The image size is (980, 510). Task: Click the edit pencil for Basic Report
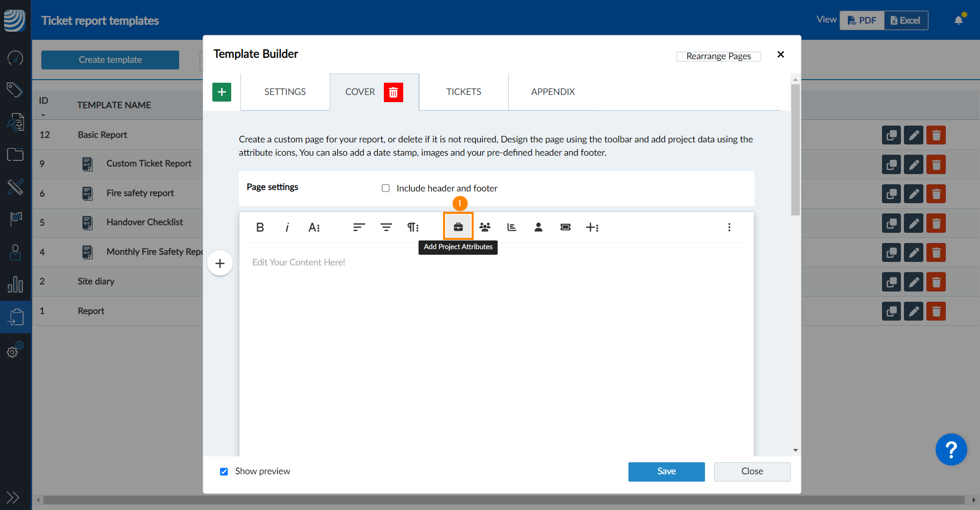coord(913,135)
